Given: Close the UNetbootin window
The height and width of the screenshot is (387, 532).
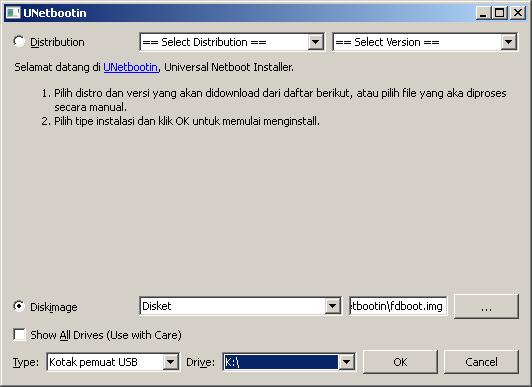Looking at the screenshot, I should [x=518, y=13].
